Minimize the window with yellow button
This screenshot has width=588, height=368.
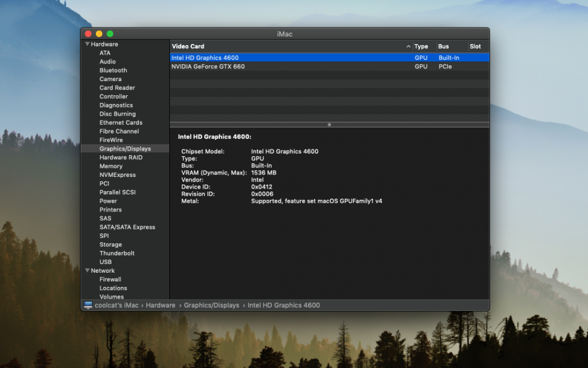click(x=99, y=34)
